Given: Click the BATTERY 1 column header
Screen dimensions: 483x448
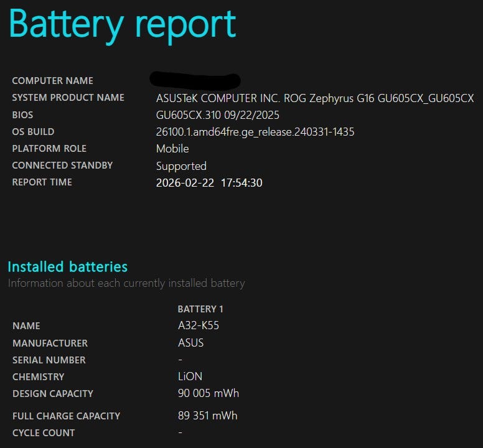Looking at the screenshot, I should (200, 309).
